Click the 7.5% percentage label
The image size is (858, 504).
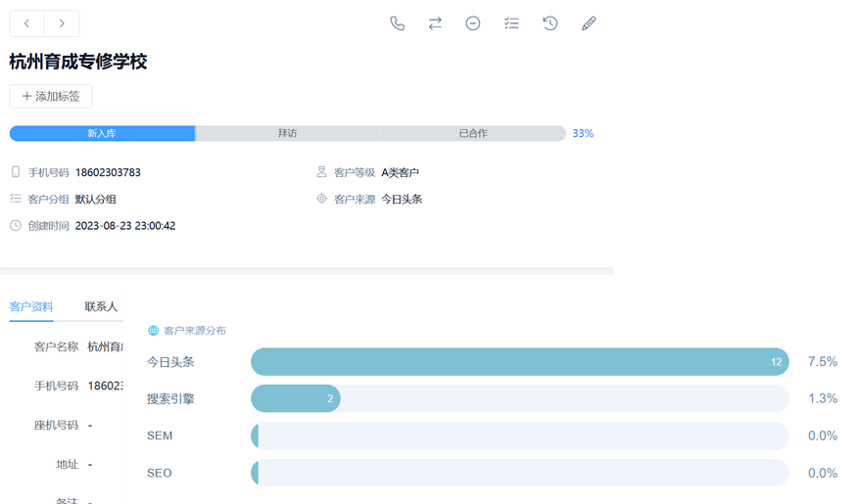[x=823, y=362]
